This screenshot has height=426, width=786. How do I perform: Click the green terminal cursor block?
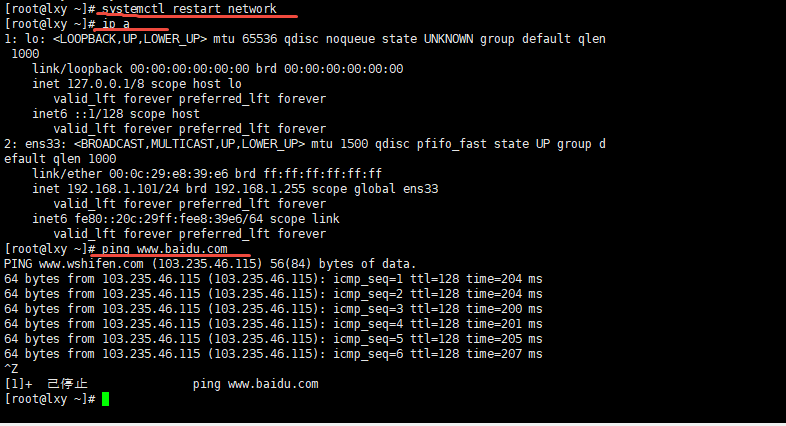click(105, 399)
